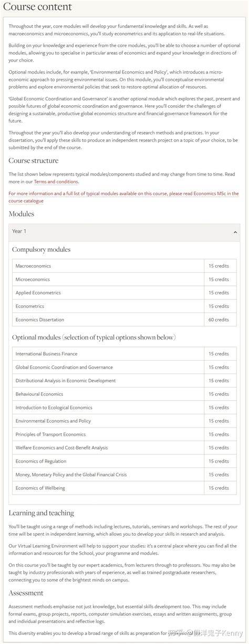Click Principles of Transport Economics row

(x=124, y=434)
